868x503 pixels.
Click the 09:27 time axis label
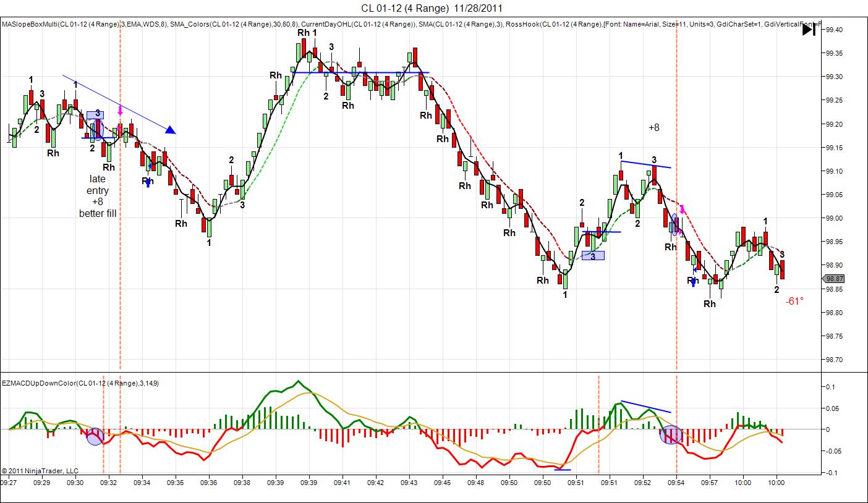(x=9, y=483)
